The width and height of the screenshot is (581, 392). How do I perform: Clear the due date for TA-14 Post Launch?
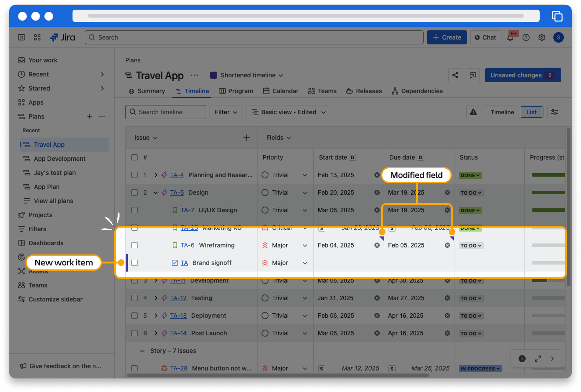point(447,333)
